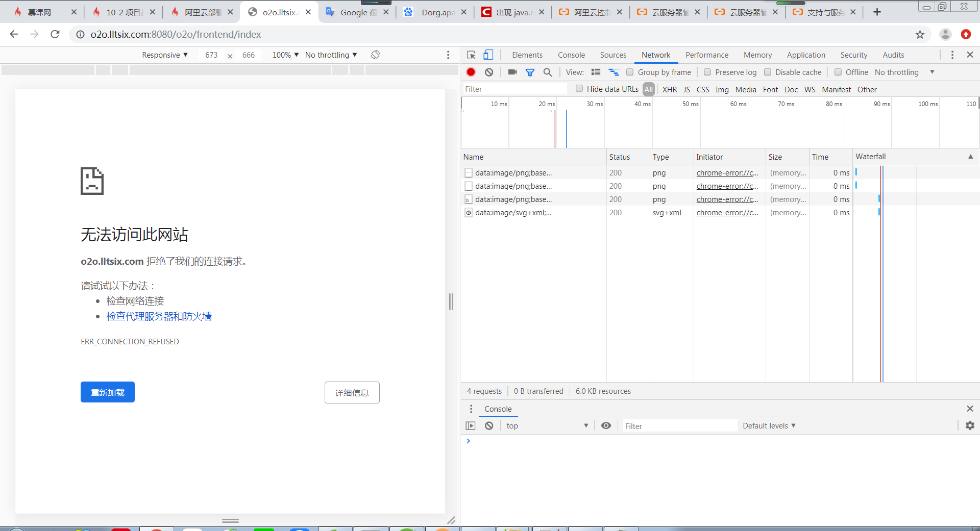Close the o2o.lltsix browser tab

pyautogui.click(x=308, y=12)
